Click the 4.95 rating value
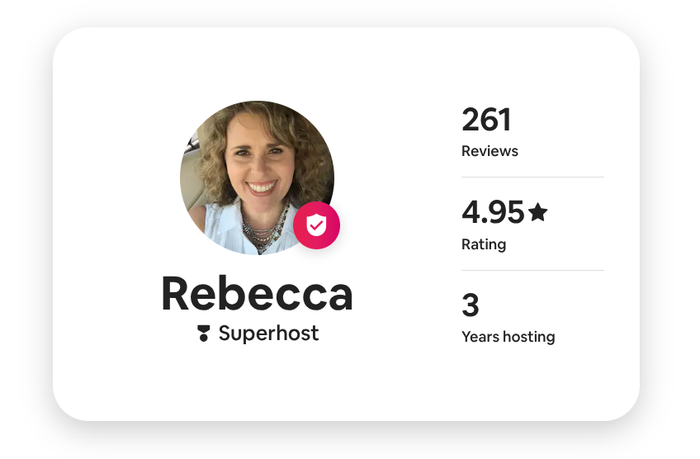Screen dimensions: 700x459 (x=493, y=212)
